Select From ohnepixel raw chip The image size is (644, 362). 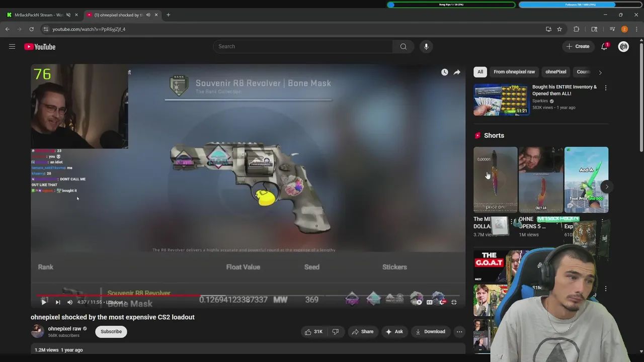point(514,72)
